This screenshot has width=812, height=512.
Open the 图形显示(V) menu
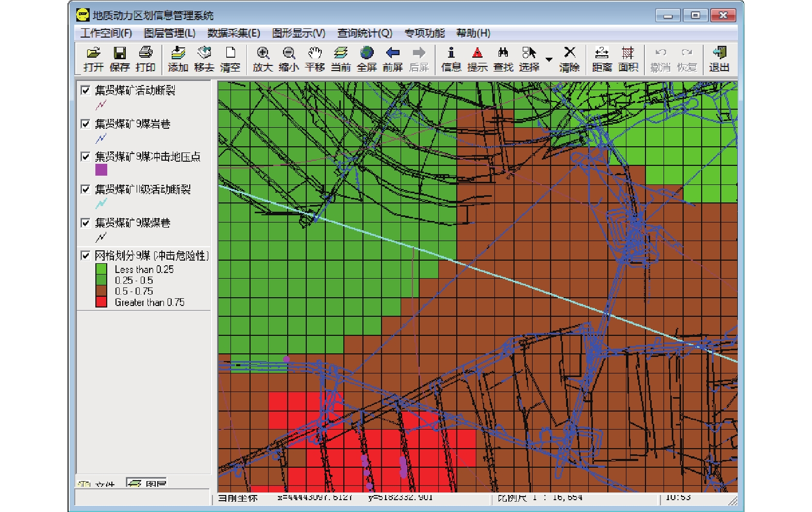click(x=299, y=33)
